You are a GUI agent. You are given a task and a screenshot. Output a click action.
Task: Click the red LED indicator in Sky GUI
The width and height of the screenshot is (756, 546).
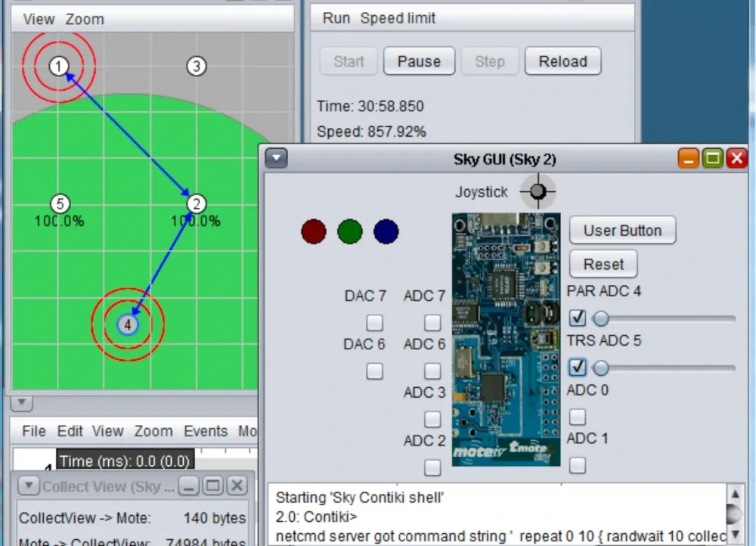pyautogui.click(x=313, y=232)
